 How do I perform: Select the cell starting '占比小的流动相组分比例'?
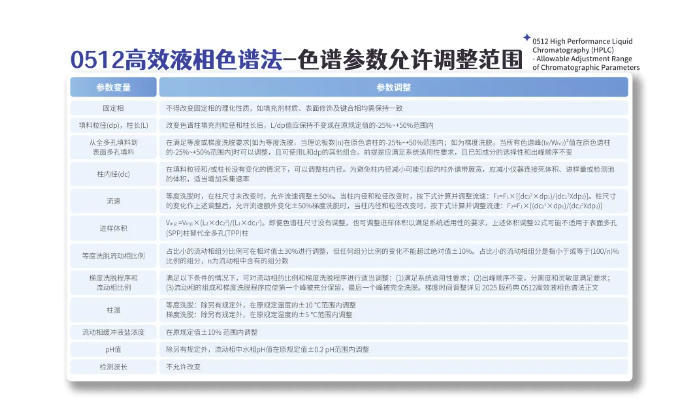pos(393,256)
